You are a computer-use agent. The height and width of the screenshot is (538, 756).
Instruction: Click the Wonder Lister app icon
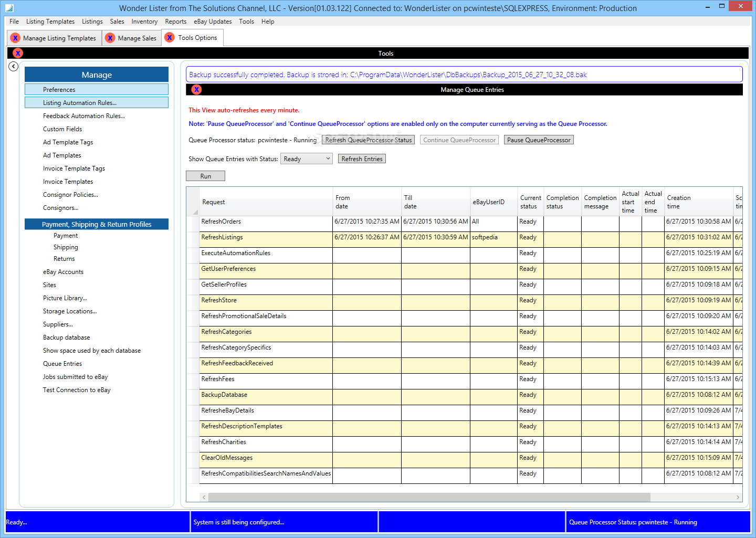[9, 8]
